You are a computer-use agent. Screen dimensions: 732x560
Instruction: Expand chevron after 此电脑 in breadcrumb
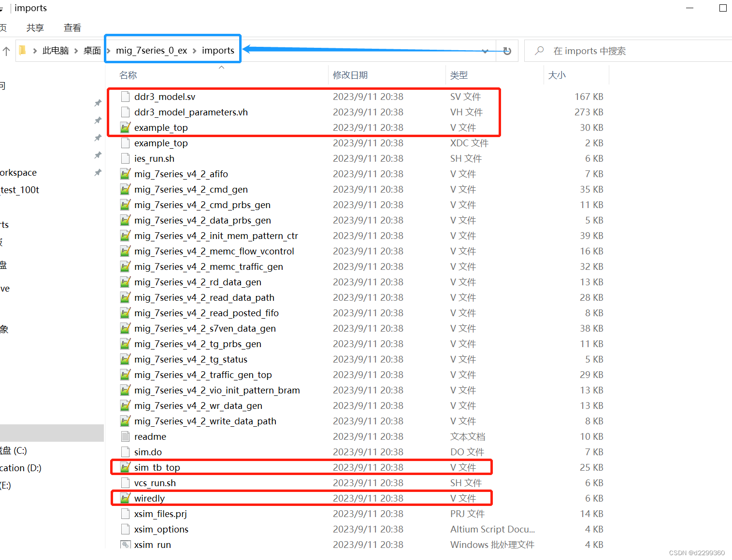[76, 51]
